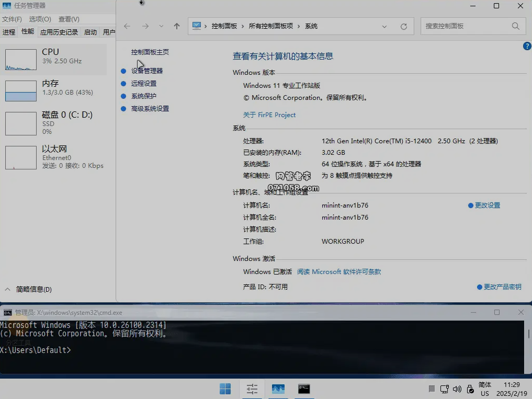Screen dimensions: 532x399
Task: Open the recent locations dropdown arrow
Action: (161, 26)
